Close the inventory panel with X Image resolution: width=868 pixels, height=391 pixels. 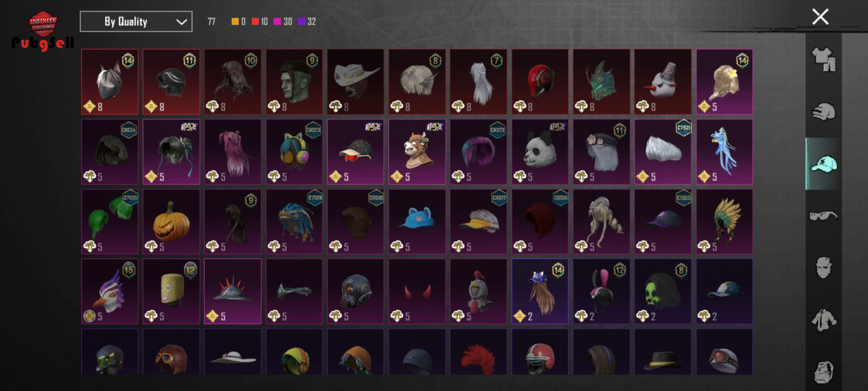(x=820, y=17)
